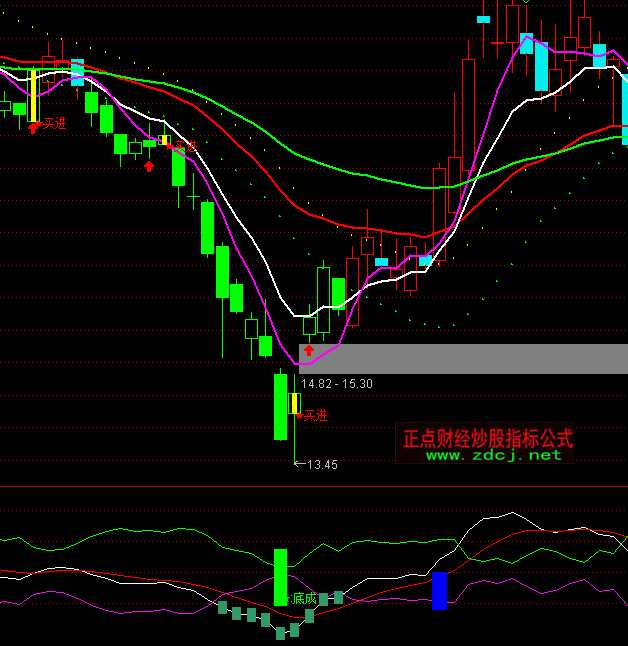Select the blue bar in the indicator panel
This screenshot has width=628, height=646.
point(439,590)
